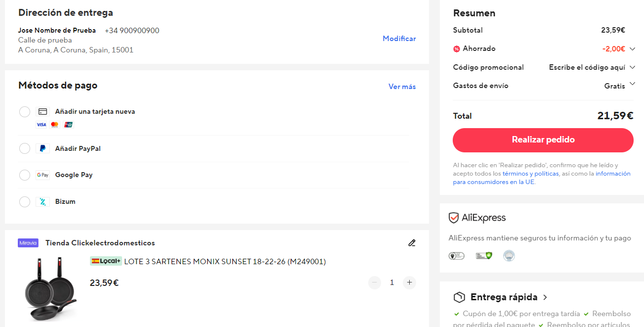The height and width of the screenshot is (327, 644).
Task: Click the A Coruna, Spain, 15001 address line
Action: 76,50
